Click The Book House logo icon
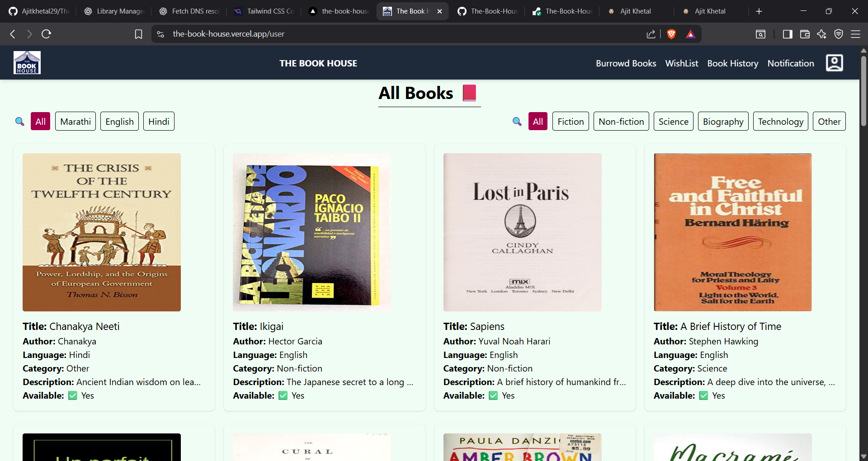 point(27,62)
